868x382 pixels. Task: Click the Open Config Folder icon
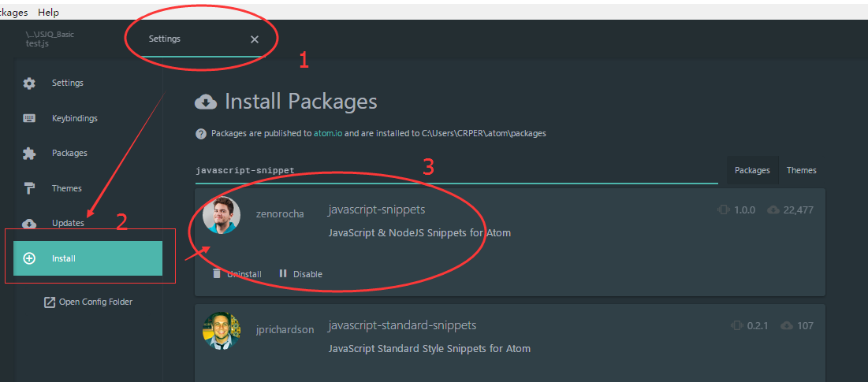coord(50,302)
